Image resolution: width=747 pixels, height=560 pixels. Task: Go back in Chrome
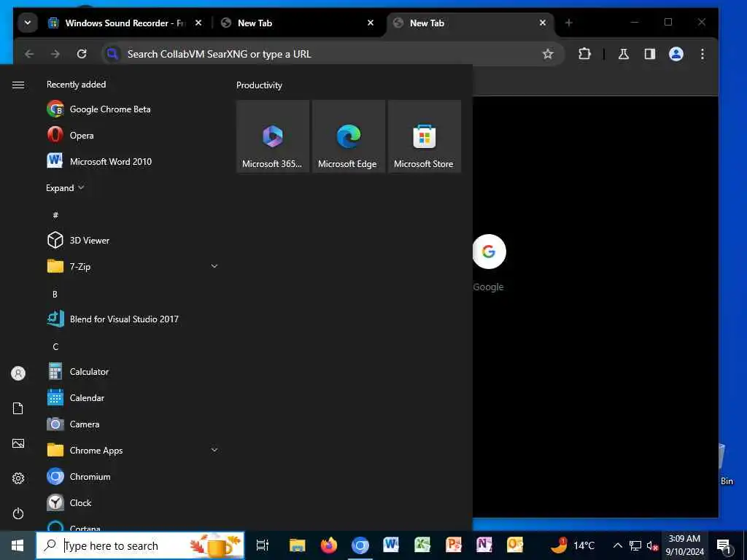coord(29,54)
